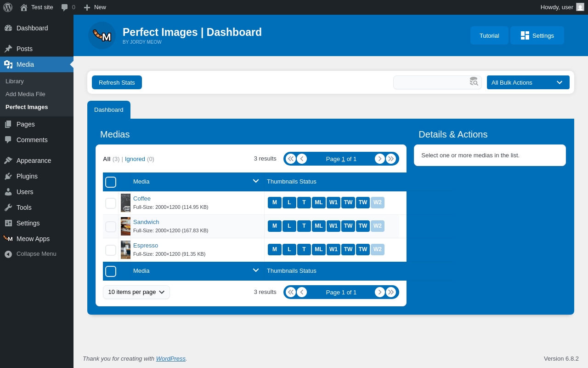Click the user avatar next to Howdy
Viewport: 588px width, 368px height.
(580, 7)
